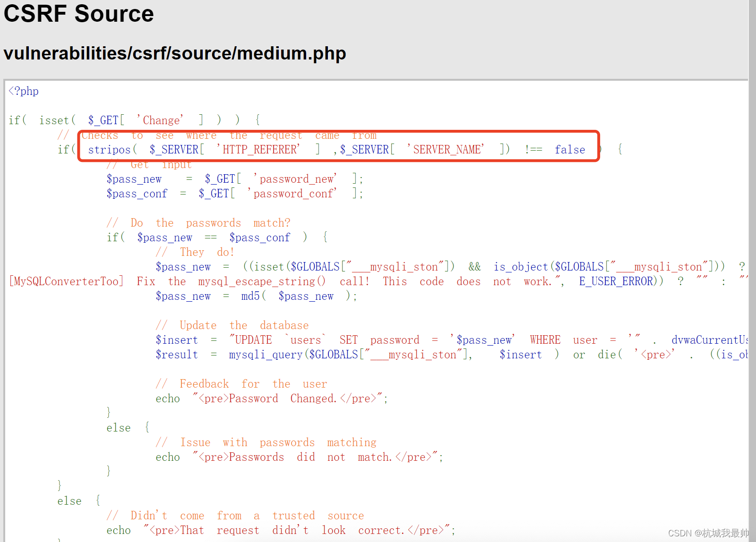Click the $insert variable assignment

tap(177, 340)
